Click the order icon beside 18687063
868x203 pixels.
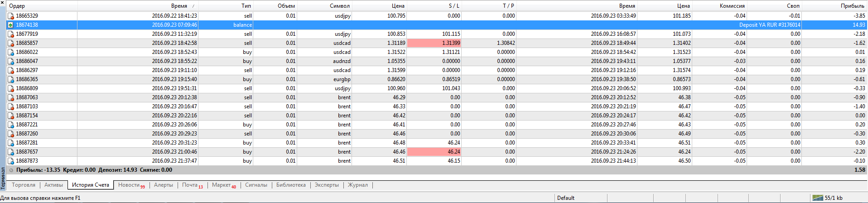click(x=10, y=97)
